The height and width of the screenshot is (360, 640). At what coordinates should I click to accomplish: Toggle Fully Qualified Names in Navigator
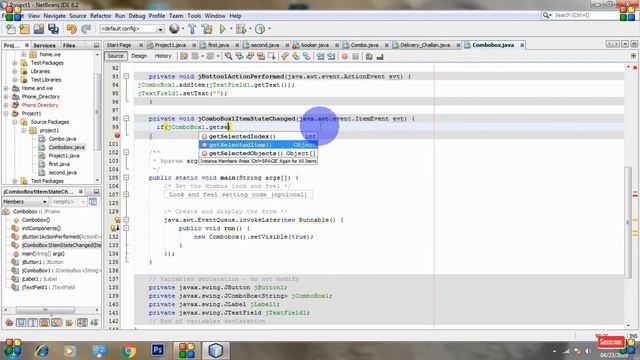tap(69, 323)
